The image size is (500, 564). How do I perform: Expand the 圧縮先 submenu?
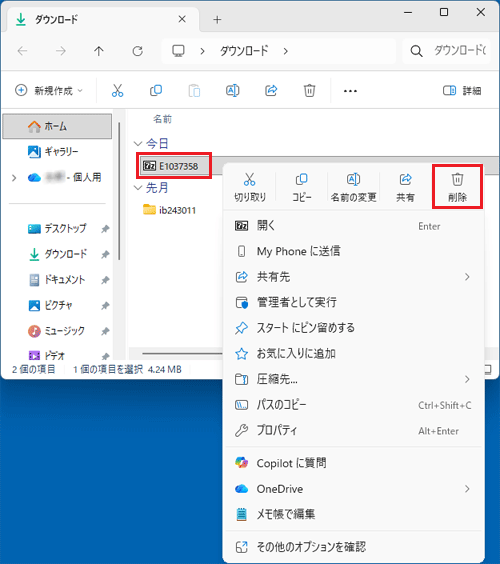pos(467,379)
